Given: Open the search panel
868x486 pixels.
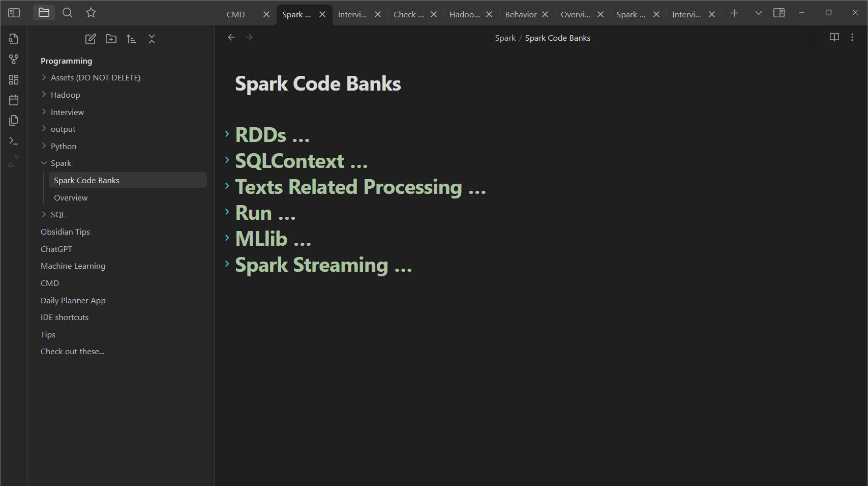Looking at the screenshot, I should tap(67, 13).
